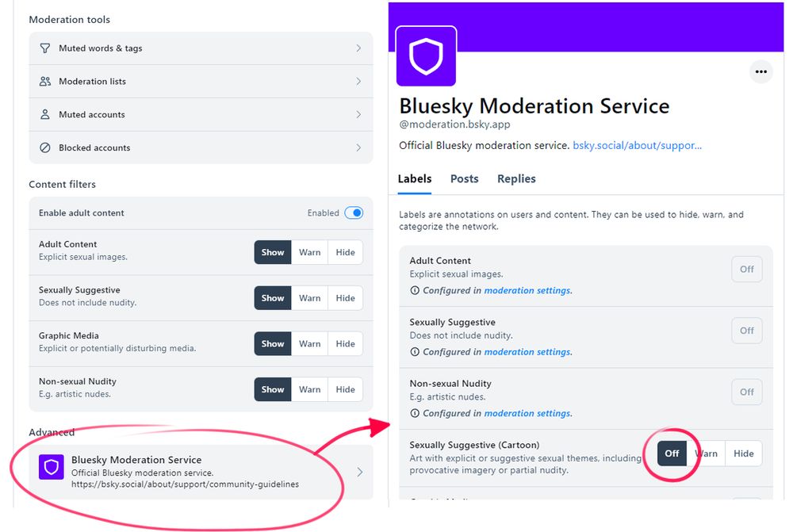This screenshot has height=532, width=793.
Task: Open moderation settings link under Adult Content
Action: 527,290
